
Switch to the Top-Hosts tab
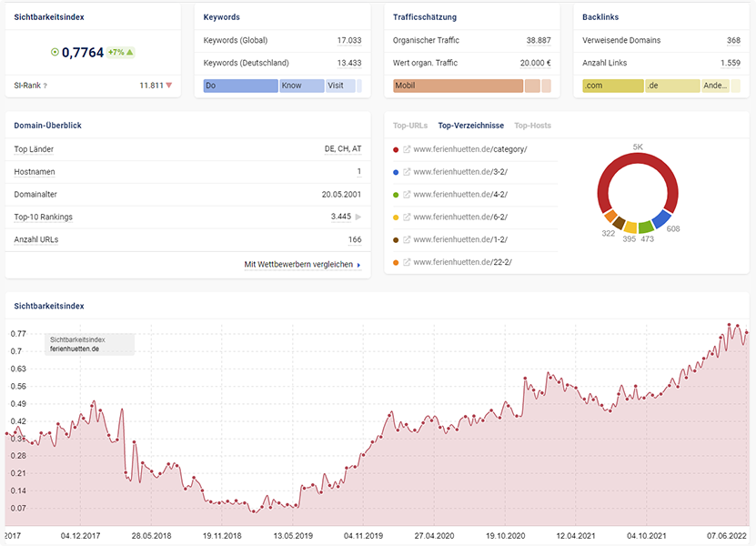(532, 126)
